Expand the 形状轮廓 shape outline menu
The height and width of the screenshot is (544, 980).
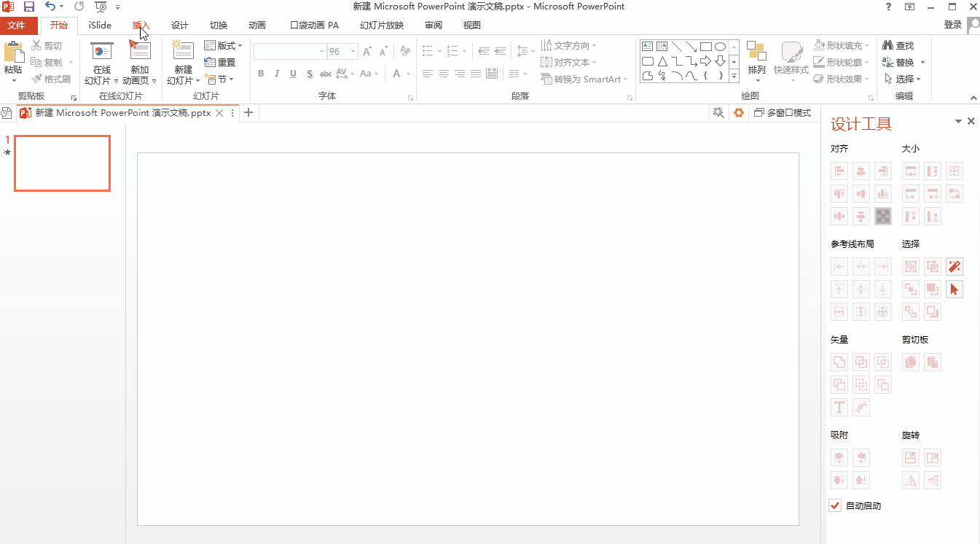coord(842,62)
